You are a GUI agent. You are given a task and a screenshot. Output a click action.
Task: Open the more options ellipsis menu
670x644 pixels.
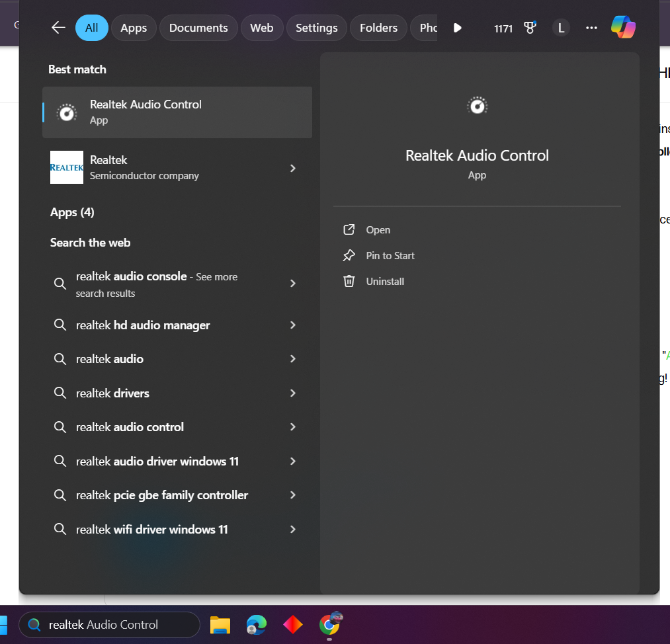[x=591, y=27]
